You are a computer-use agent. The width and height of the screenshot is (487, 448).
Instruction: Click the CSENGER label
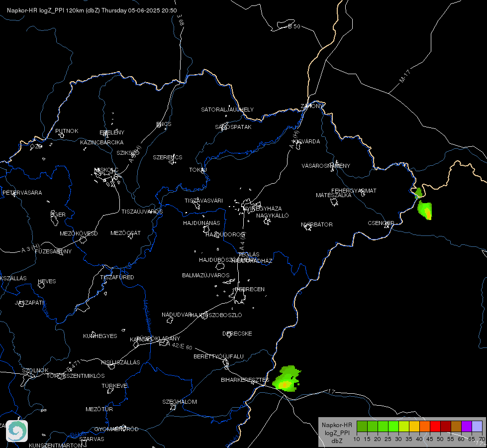[381, 223]
